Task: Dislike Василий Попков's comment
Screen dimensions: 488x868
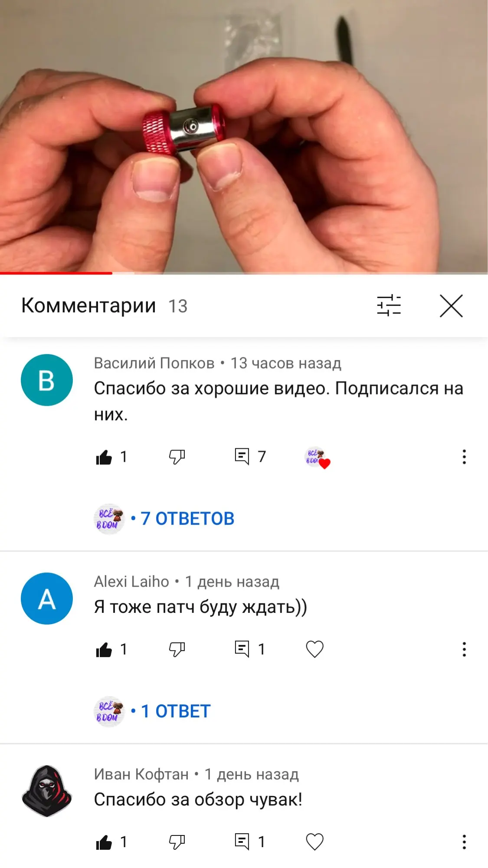Action: pos(177,457)
